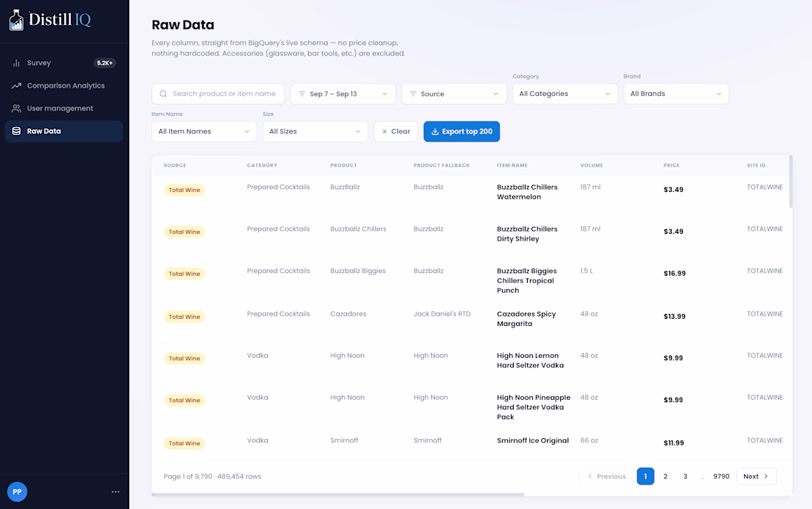Click the filter icon beside Sep 7 – Sep 13
This screenshot has width=812, height=509.
tap(302, 94)
